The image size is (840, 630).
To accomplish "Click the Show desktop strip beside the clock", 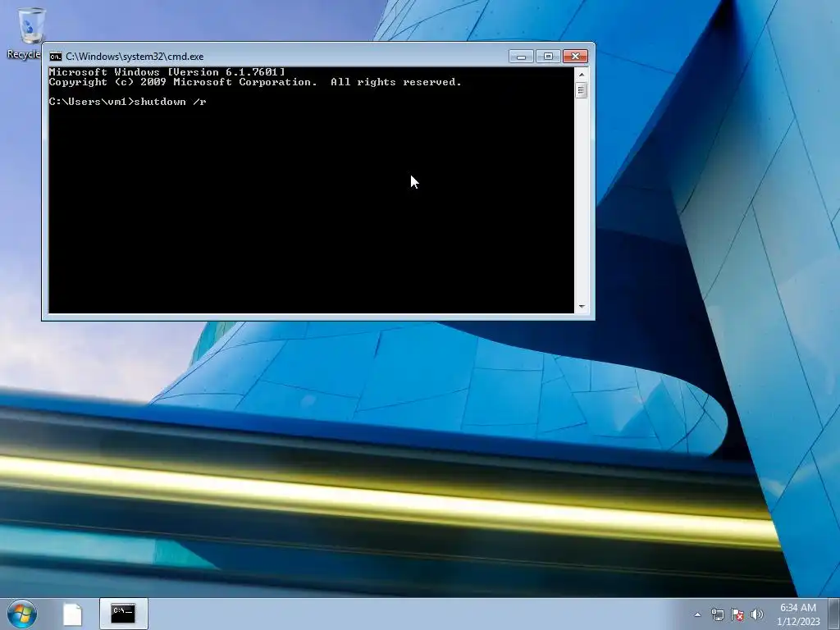I will pyautogui.click(x=834, y=614).
